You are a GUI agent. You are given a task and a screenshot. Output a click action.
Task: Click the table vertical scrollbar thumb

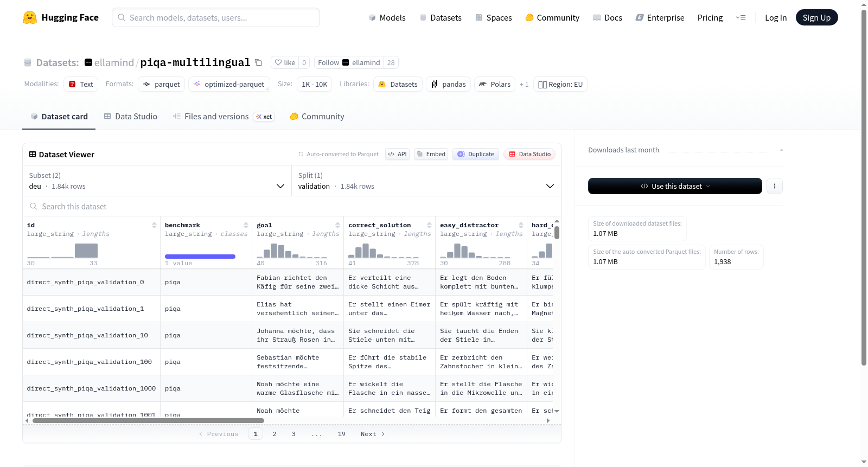click(x=557, y=233)
